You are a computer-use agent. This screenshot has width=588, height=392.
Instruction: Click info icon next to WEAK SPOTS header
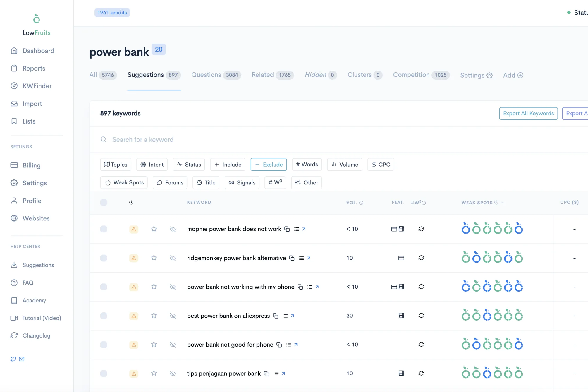pos(496,202)
